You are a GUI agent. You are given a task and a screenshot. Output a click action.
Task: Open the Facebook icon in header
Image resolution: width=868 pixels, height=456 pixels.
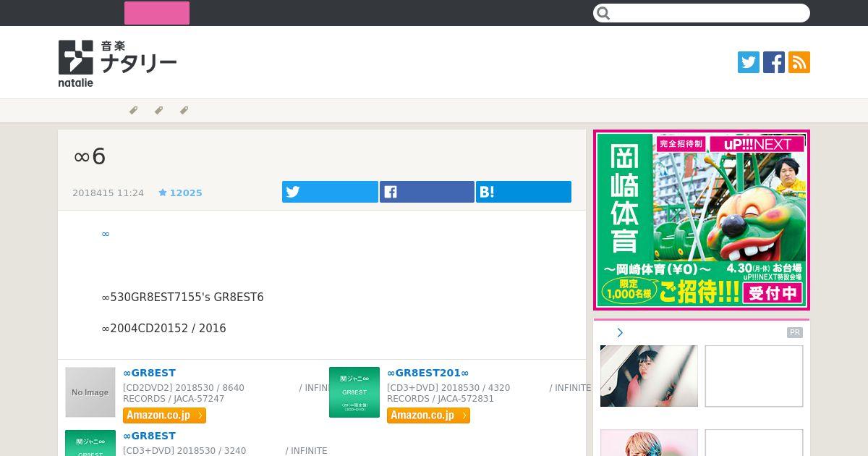pos(774,62)
